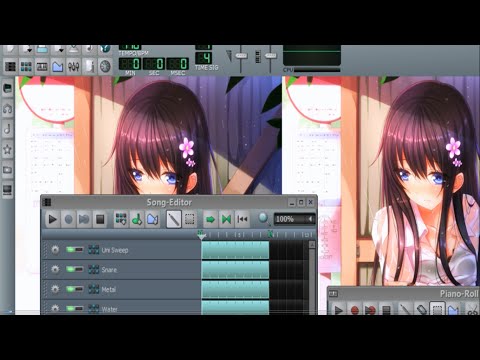This screenshot has width=480, height=360.
Task: Click record-while-playing in Song-Editor
Action: pyautogui.click(x=84, y=219)
